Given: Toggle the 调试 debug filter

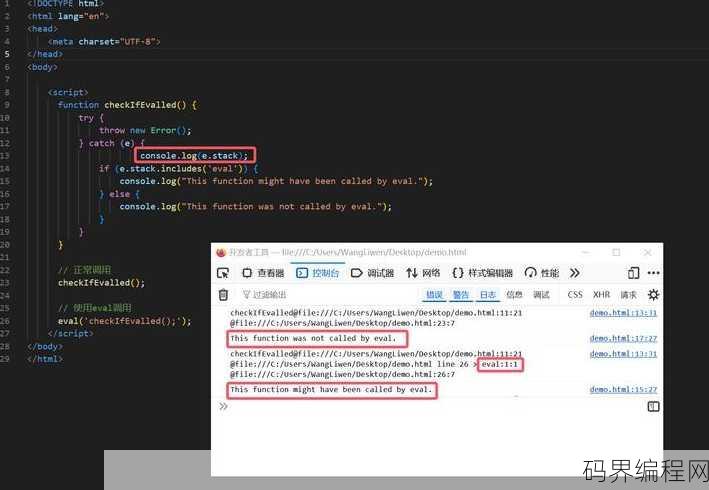Looking at the screenshot, I should [541, 295].
